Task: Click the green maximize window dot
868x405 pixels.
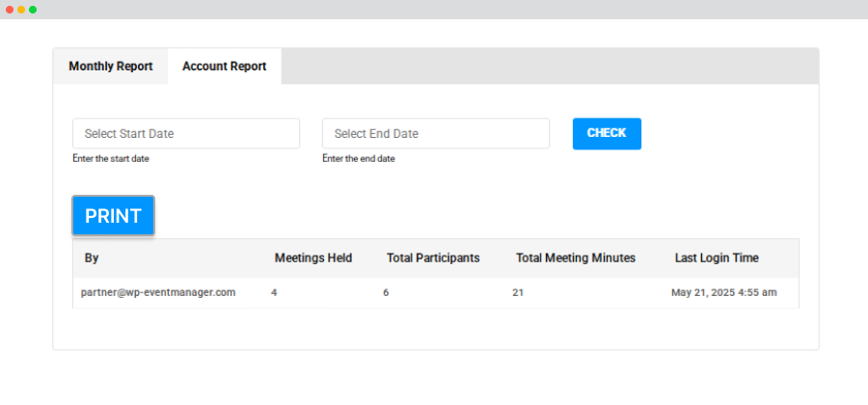Action: pos(33,10)
